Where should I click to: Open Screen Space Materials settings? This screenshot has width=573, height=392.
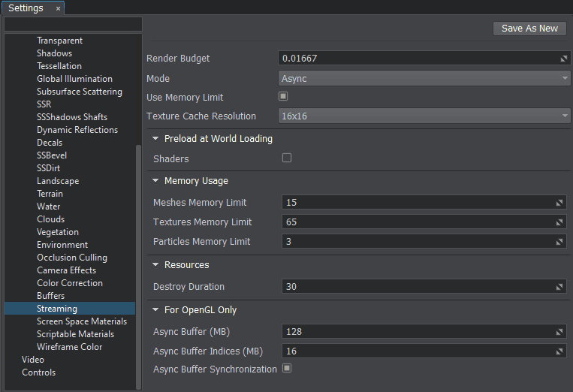[82, 322]
